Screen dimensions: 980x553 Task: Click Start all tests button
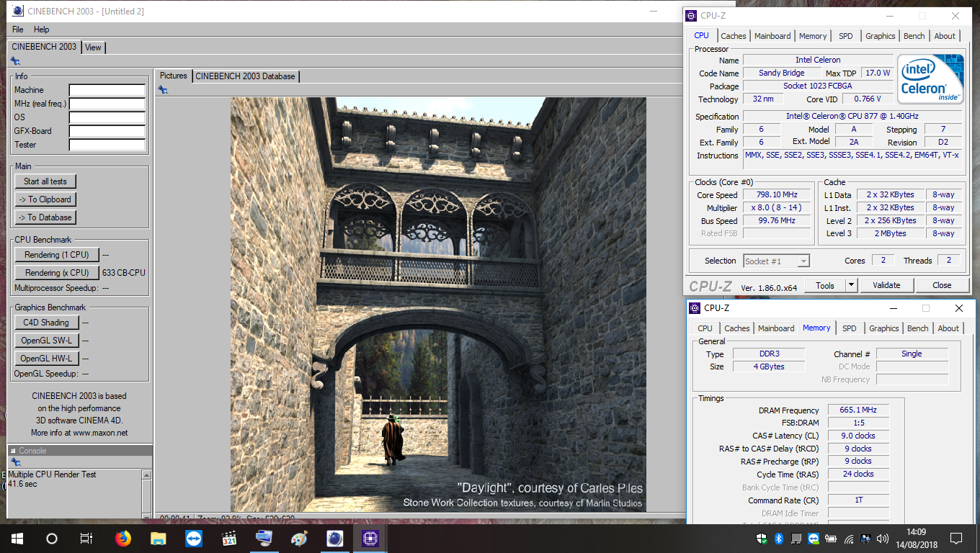[x=45, y=181]
